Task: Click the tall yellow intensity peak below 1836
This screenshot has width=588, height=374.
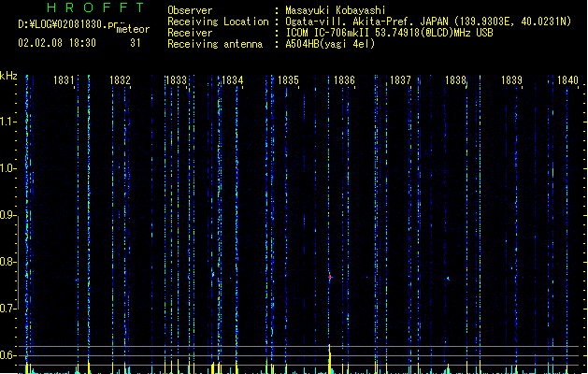Action: (330, 359)
